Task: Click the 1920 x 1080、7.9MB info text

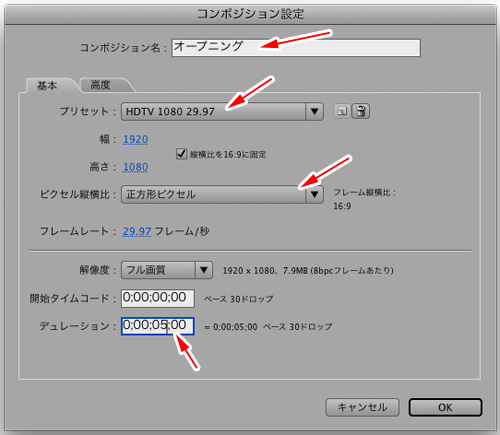Action: tap(308, 270)
